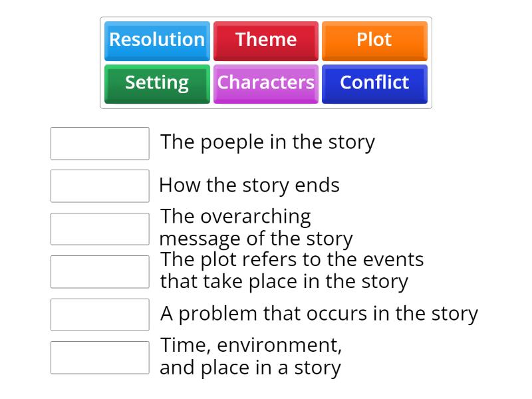Click the definition mentioning events in the story
Image resolution: width=532 pixels, height=399 pixels.
tap(293, 270)
